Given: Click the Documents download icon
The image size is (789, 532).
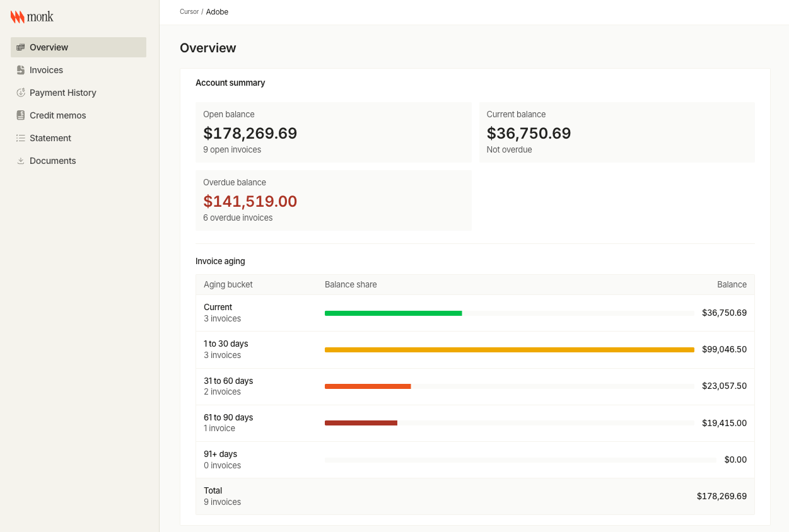Looking at the screenshot, I should [x=21, y=161].
